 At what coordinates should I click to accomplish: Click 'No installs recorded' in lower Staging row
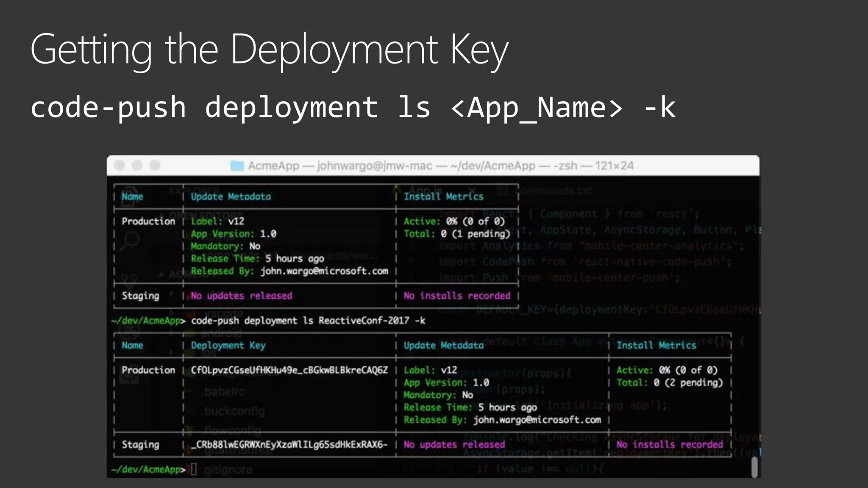(670, 444)
